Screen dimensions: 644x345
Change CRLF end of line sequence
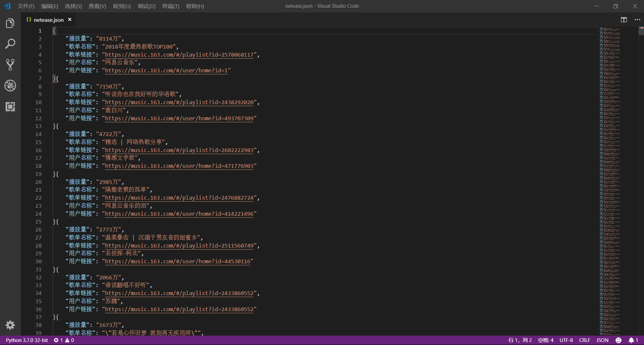click(x=584, y=340)
